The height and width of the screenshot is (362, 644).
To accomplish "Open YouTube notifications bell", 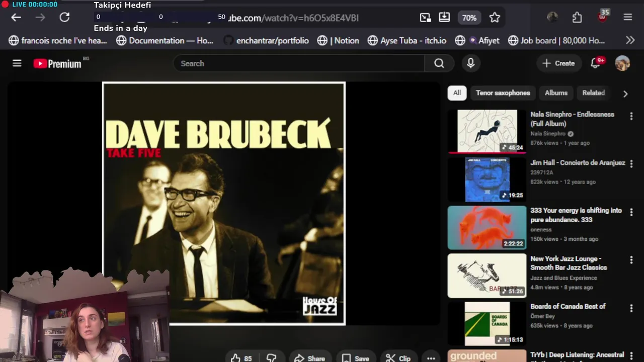I will click(x=596, y=63).
